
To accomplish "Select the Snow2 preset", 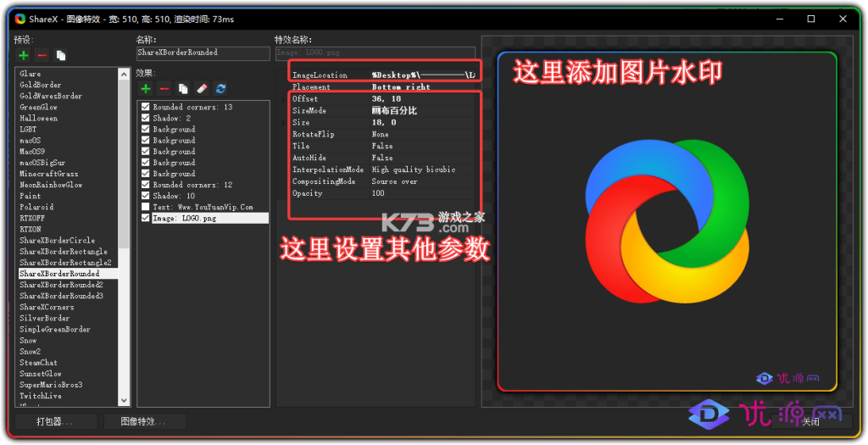I will (x=31, y=352).
